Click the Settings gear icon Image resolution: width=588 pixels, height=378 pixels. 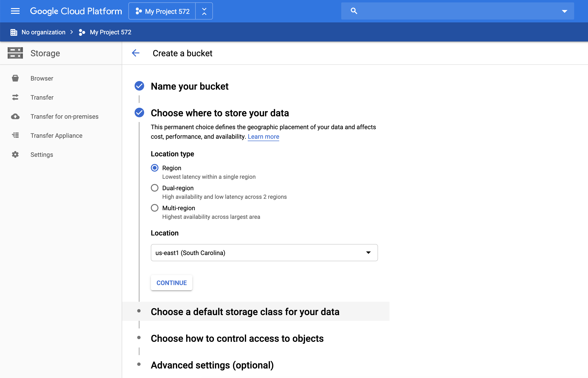tap(15, 155)
